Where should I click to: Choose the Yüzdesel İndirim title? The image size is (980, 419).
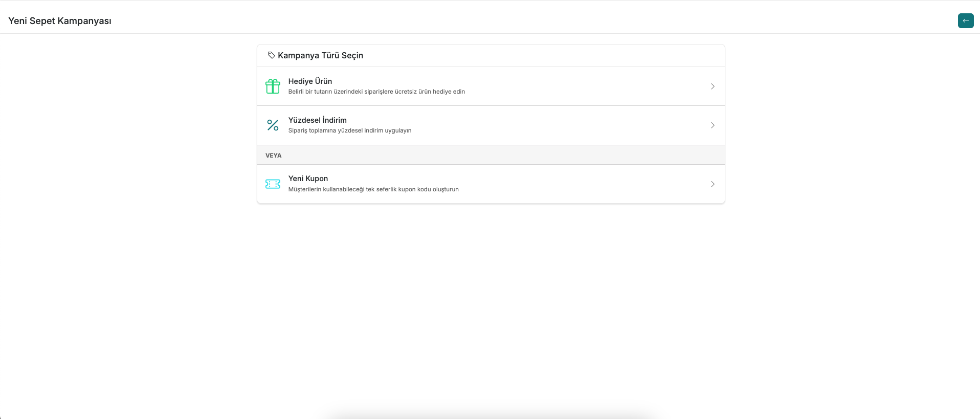pyautogui.click(x=317, y=120)
